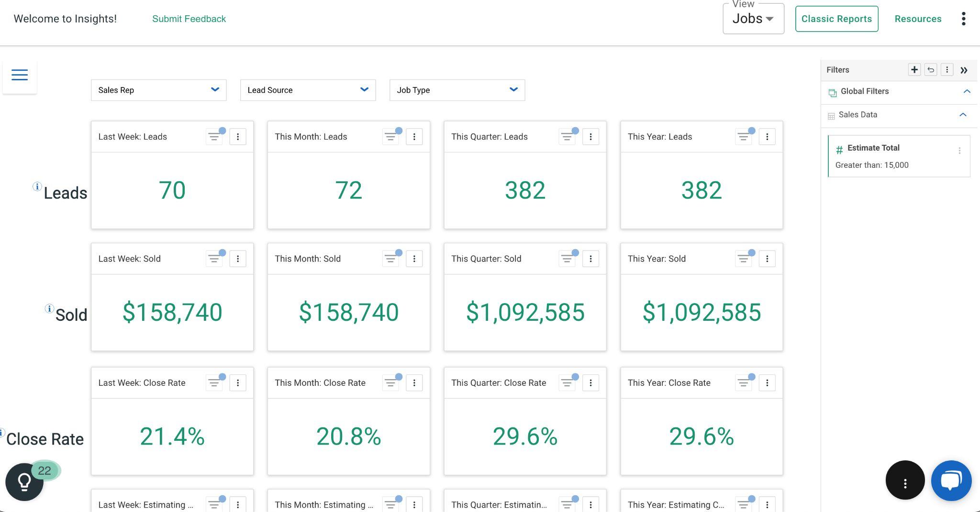Click the Submit Feedback link
Screen dimensions: 980x512
pyautogui.click(x=189, y=19)
